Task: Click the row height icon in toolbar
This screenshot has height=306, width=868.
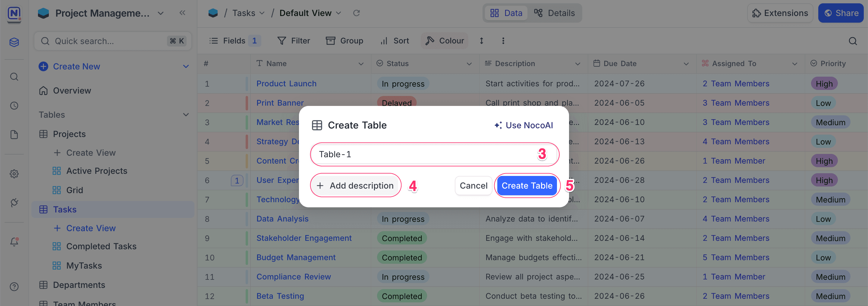Action: (x=482, y=41)
